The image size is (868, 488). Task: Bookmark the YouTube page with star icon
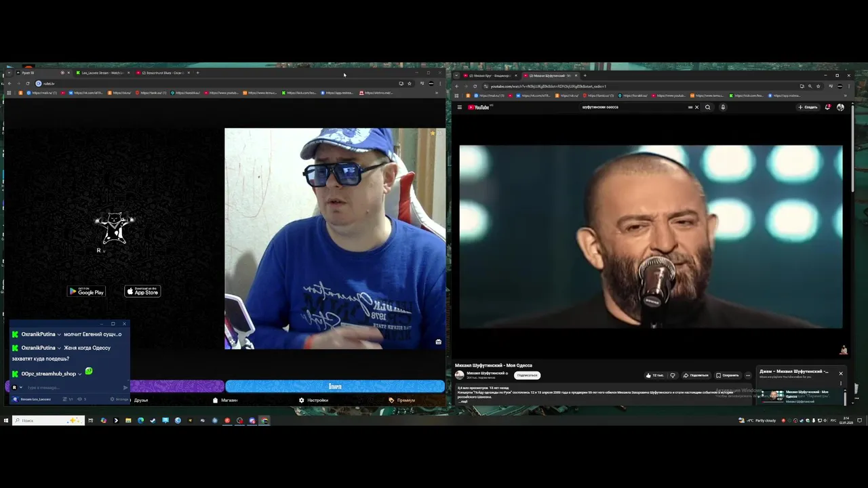[818, 86]
